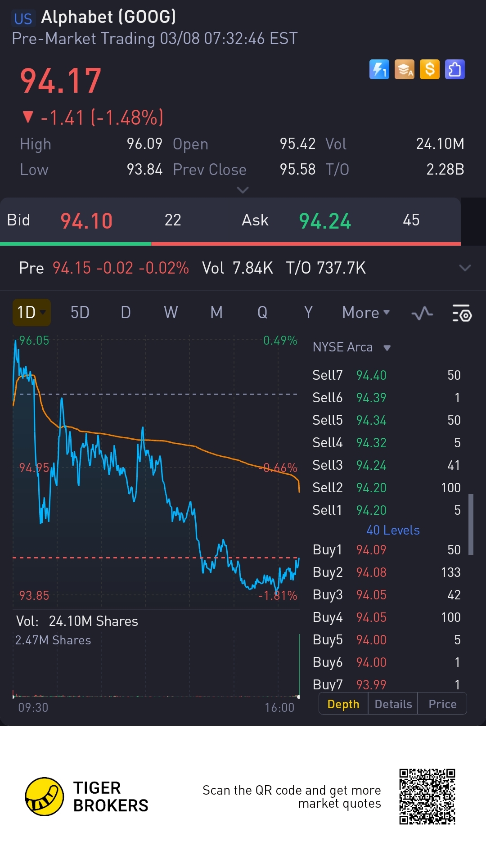Tap the Sell2 row with 100 shares
This screenshot has height=868, width=486.
[x=387, y=487]
